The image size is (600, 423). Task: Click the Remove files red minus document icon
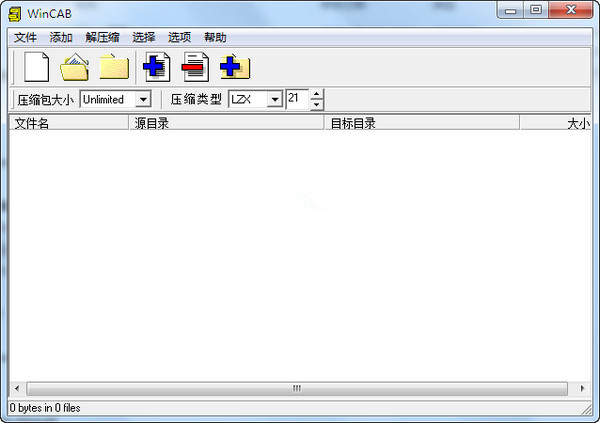[195, 67]
